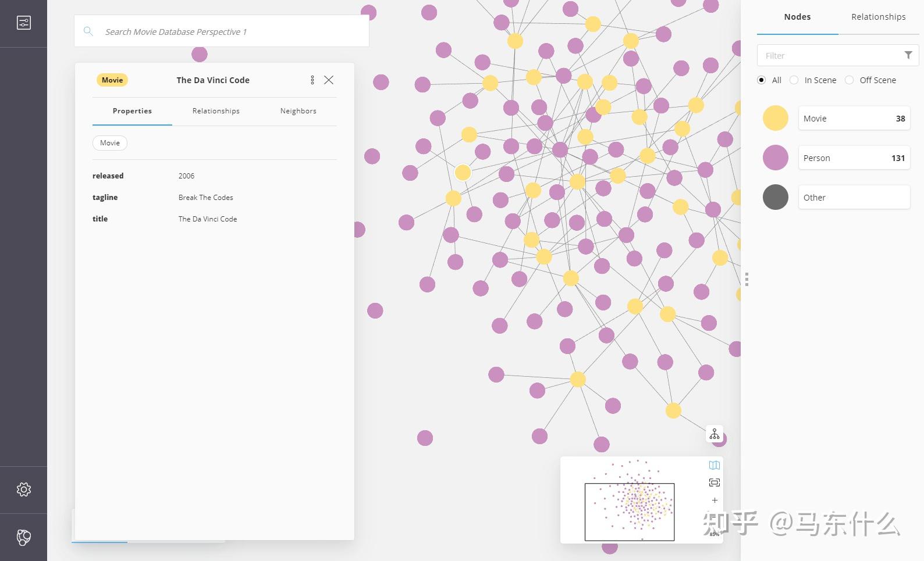Select the All radio button
The image size is (924, 561).
point(762,80)
